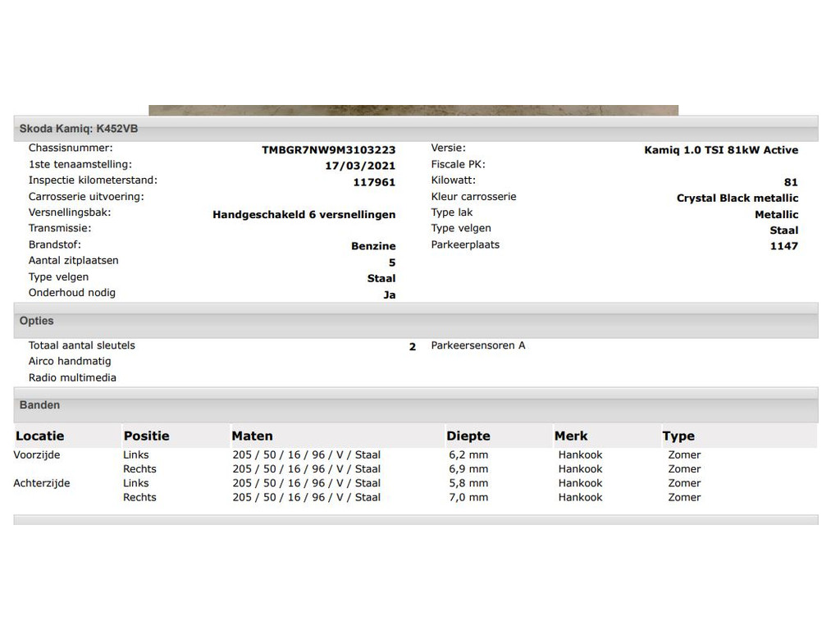Screen dimensions: 840x630
Task: Click the 7,0 mm tread depth
Action: tap(468, 497)
